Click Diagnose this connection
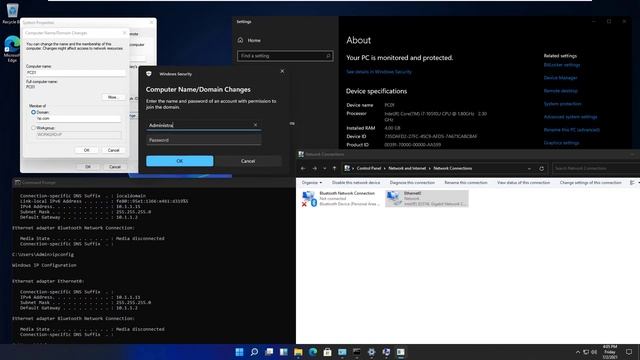 point(412,183)
